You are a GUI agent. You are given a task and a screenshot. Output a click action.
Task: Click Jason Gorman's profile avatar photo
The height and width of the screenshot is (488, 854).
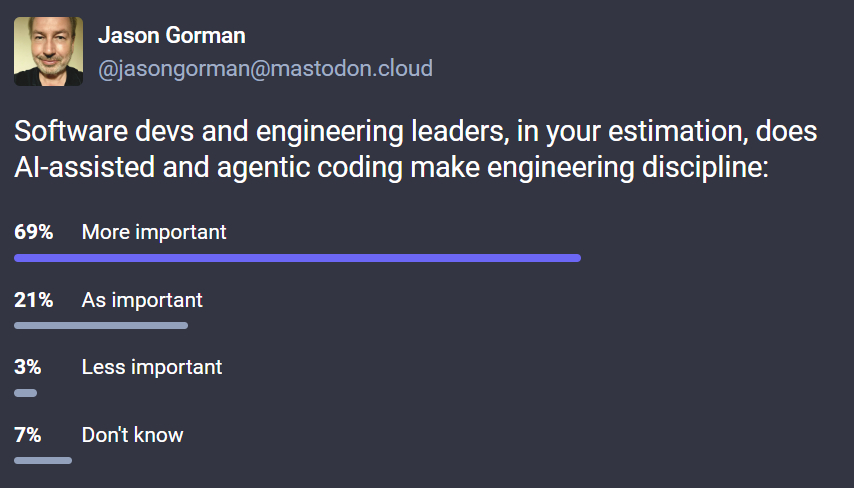(x=48, y=51)
